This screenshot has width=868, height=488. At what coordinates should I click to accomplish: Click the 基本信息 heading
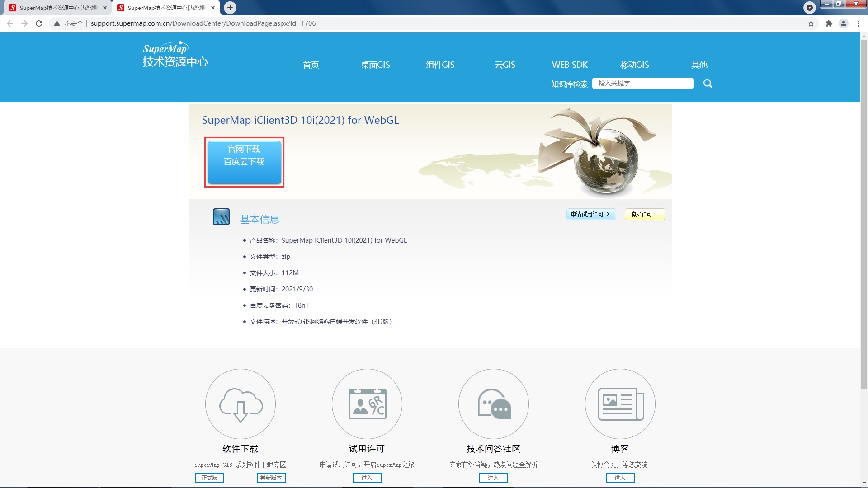pos(259,220)
